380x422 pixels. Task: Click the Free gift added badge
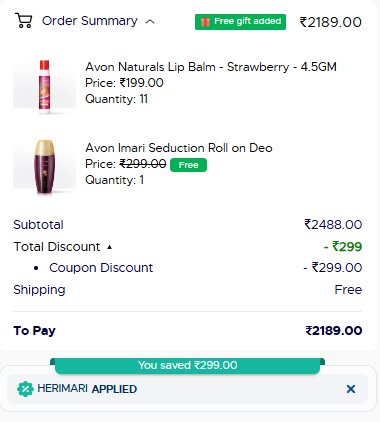[240, 22]
